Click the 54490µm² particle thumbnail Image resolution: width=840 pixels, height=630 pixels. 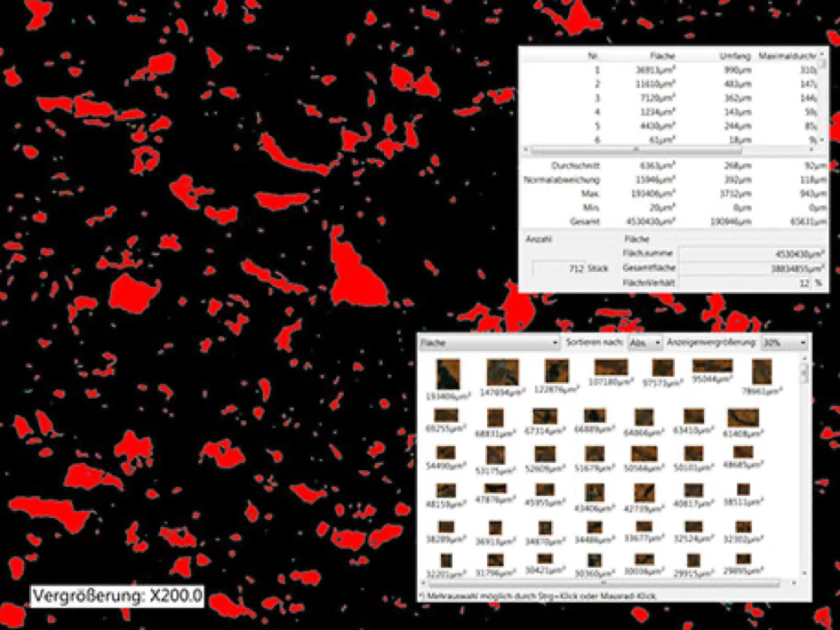click(x=446, y=453)
